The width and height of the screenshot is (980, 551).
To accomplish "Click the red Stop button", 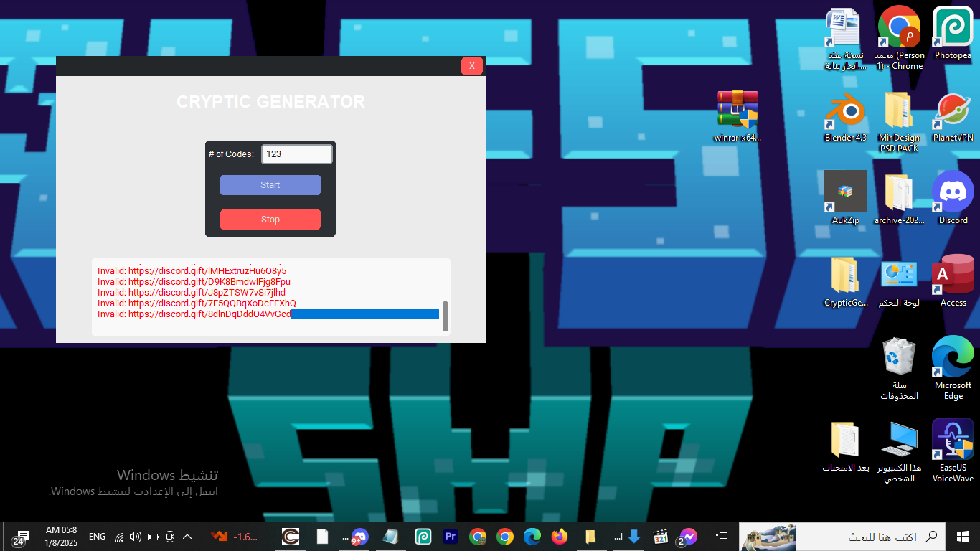I will (x=270, y=220).
